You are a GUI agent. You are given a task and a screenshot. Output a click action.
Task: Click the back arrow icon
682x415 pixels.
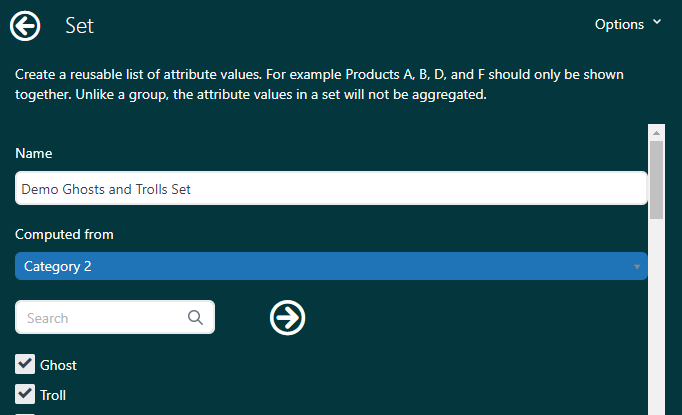[25, 26]
